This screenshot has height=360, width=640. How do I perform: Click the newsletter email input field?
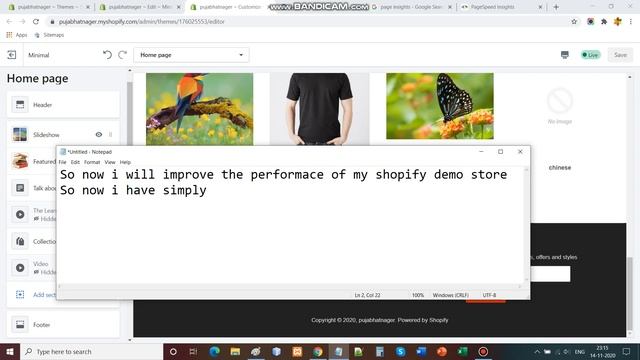click(x=550, y=274)
